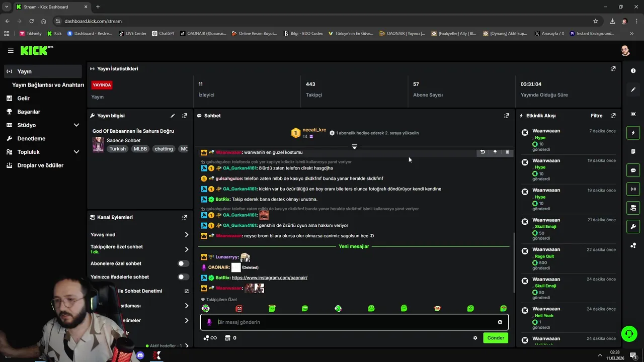Click the reply arrow on the Waanwaaan message

pyautogui.click(x=482, y=152)
